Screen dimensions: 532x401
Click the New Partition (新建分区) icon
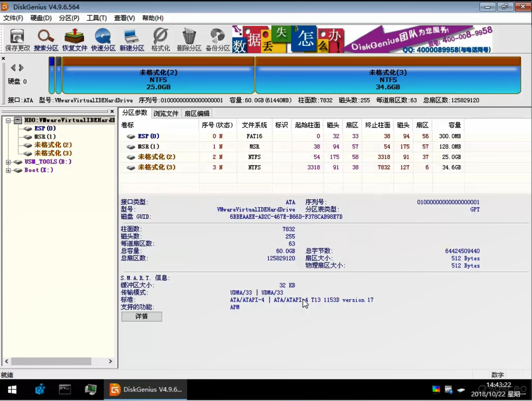point(132,40)
